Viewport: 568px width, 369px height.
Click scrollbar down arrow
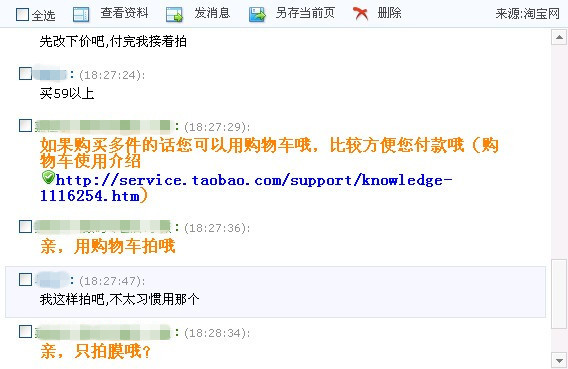point(559,360)
